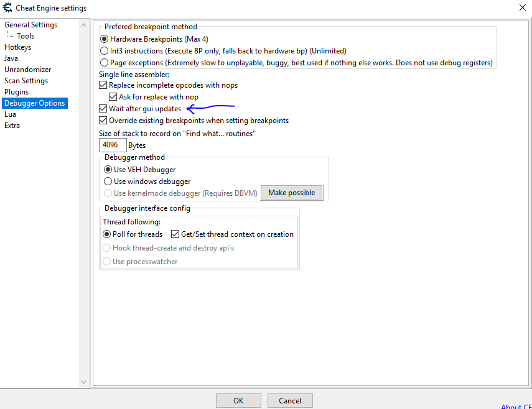Confirm settings with OK button

coord(238,400)
